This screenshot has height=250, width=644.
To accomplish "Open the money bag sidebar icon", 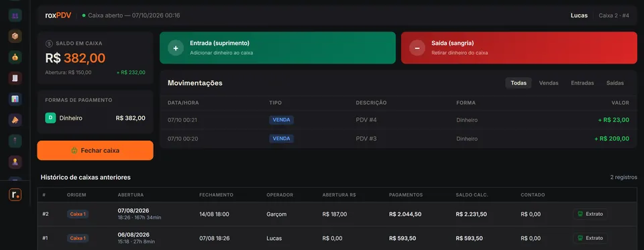I will click(15, 57).
